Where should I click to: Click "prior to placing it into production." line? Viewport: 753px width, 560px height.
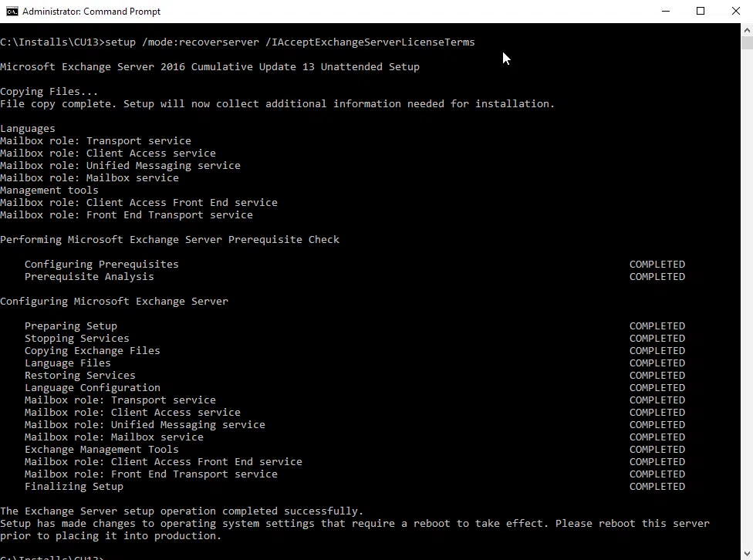[x=111, y=536]
